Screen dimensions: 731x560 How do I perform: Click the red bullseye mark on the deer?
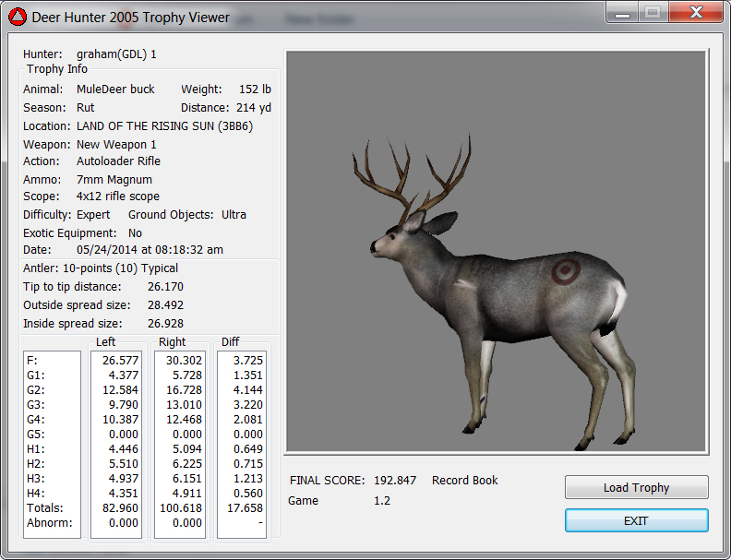click(x=564, y=271)
